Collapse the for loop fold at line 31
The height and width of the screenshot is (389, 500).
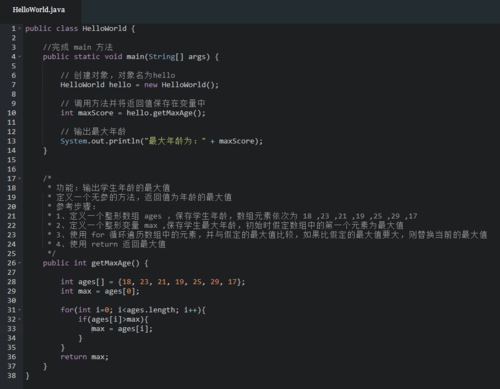[19, 310]
